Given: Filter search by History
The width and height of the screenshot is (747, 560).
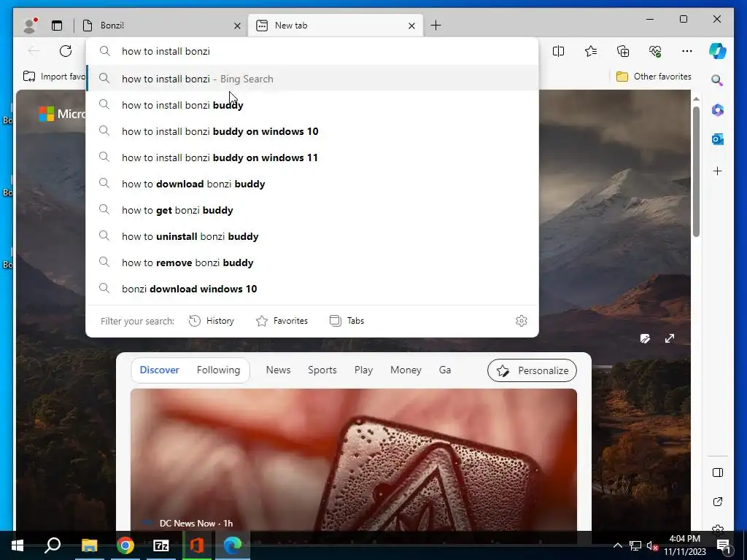Looking at the screenshot, I should pyautogui.click(x=212, y=321).
